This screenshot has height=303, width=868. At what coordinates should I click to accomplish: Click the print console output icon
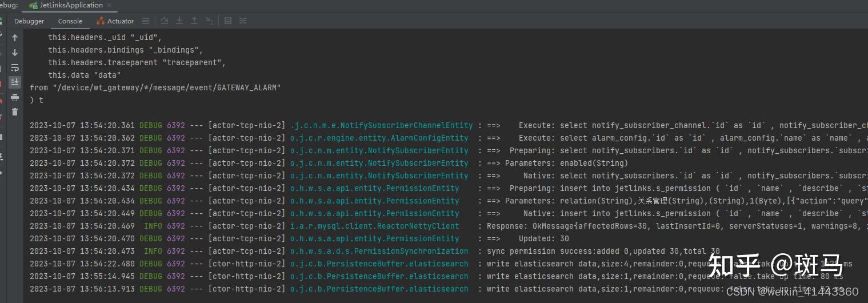click(x=15, y=97)
